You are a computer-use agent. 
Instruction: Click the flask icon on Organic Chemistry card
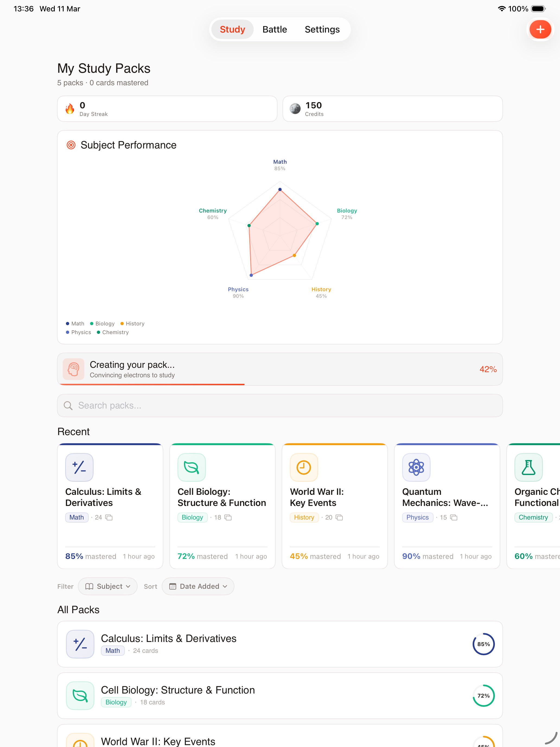coord(528,467)
